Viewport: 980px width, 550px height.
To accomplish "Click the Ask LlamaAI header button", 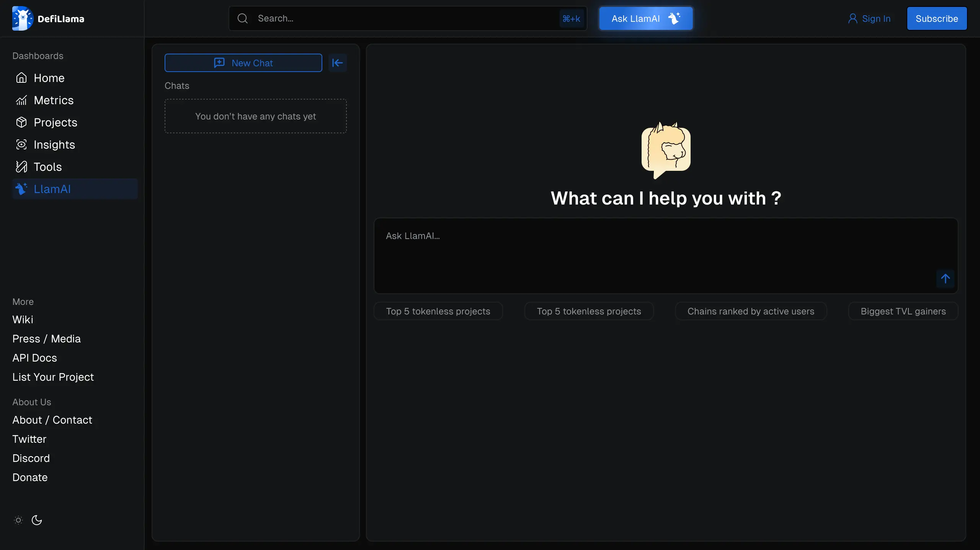I will point(646,18).
